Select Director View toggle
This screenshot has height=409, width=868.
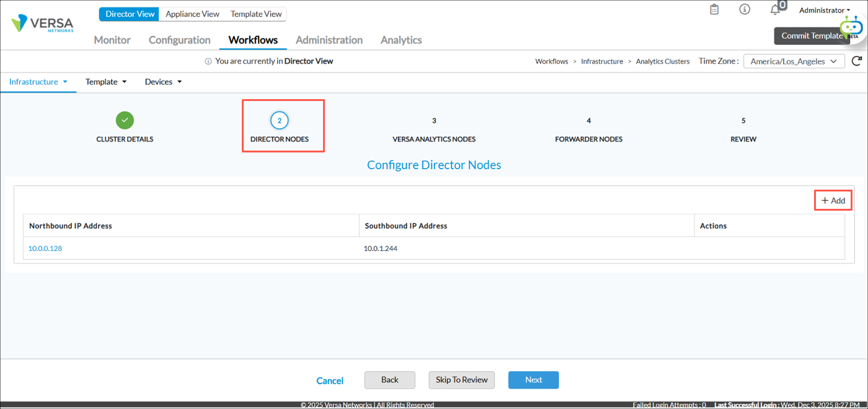(130, 14)
